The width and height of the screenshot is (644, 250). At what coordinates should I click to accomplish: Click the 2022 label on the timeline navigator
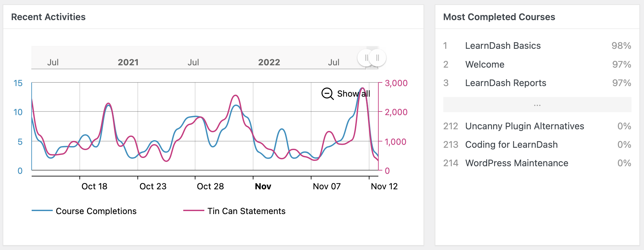point(269,62)
